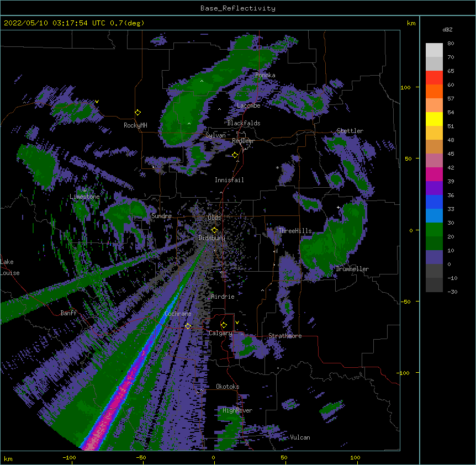Click the dBZ legend heading
The width and height of the screenshot is (476, 465).
(447, 30)
